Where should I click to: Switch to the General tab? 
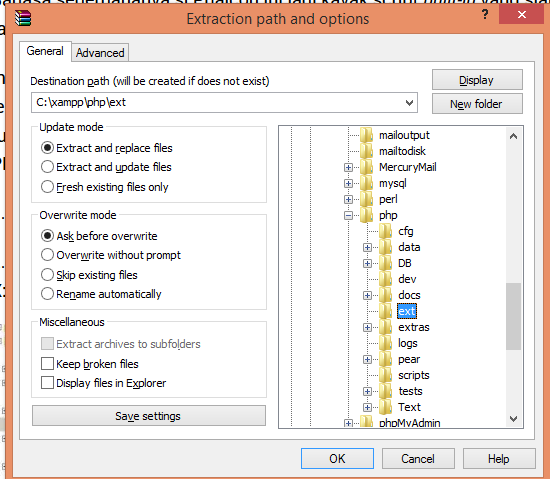coord(45,51)
